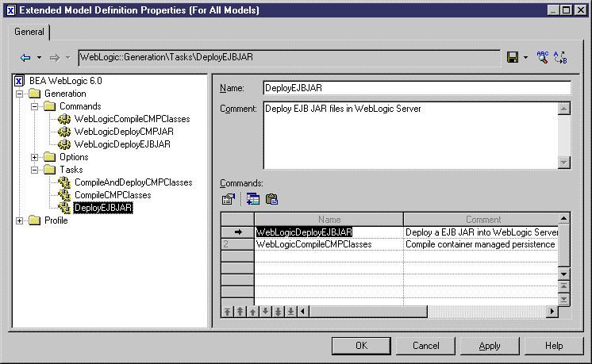Click the WebLogicDeployCMPJAR gear icon

click(64, 132)
